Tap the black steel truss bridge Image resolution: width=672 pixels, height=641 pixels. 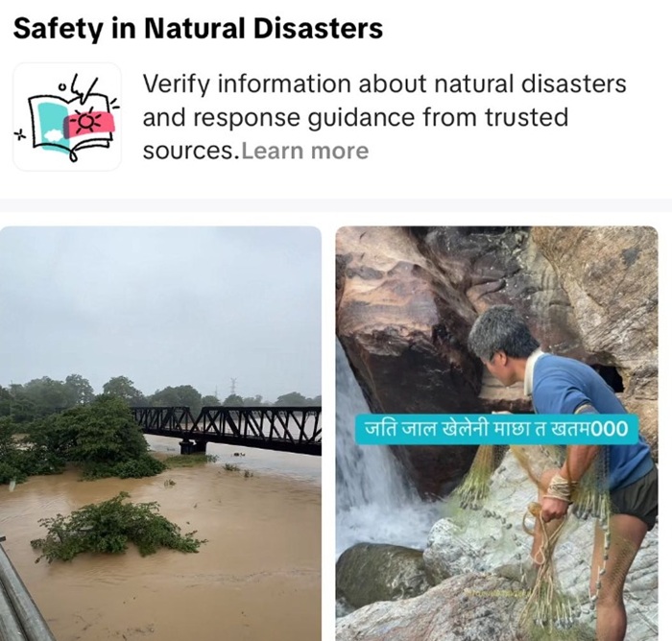tap(228, 429)
